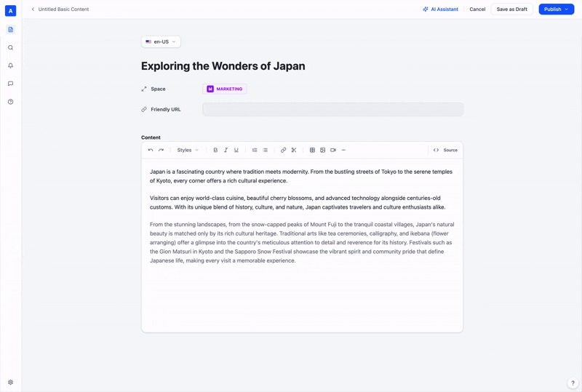Click the Cancel link

[x=477, y=9]
